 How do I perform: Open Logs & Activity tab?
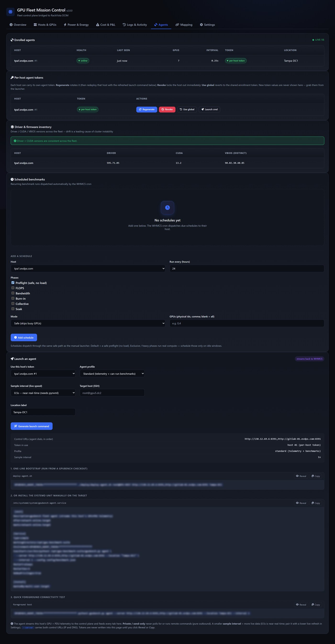pos(135,25)
